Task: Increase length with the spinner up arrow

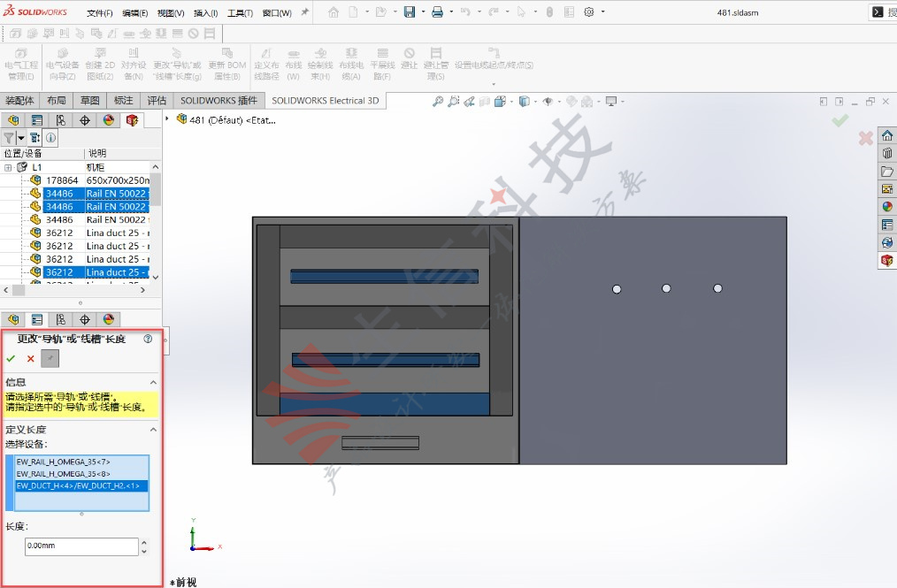Action: (x=144, y=542)
